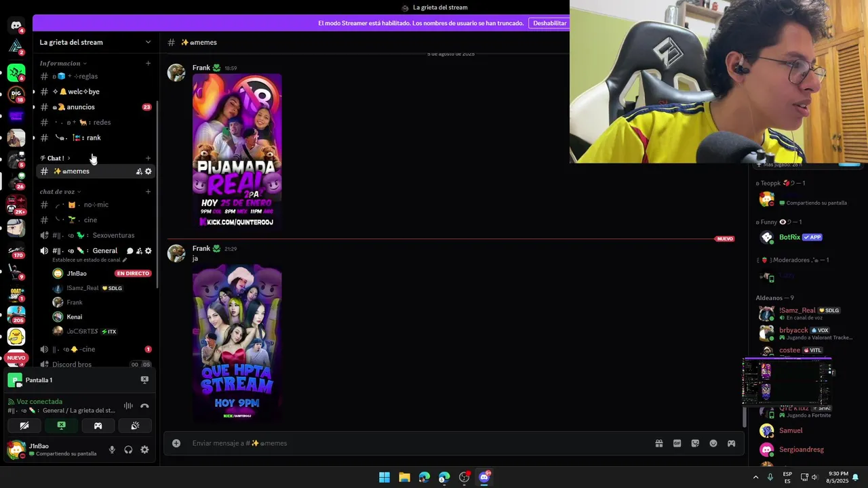Deafen with the headphones icon
Viewport: 868px width, 488px height.
pos(128,449)
